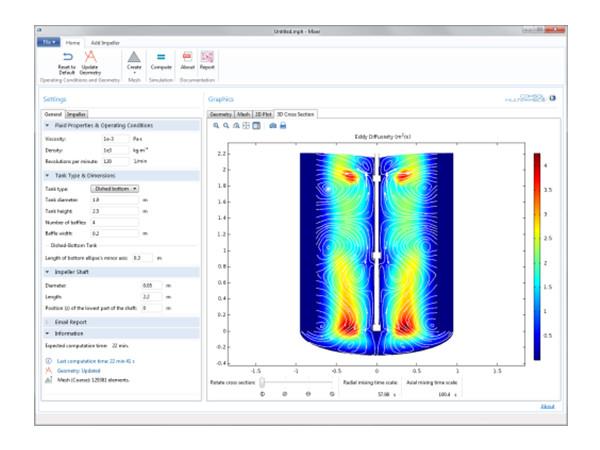Open the Mesh graphics tab
This screenshot has height=450, width=600.
click(243, 114)
